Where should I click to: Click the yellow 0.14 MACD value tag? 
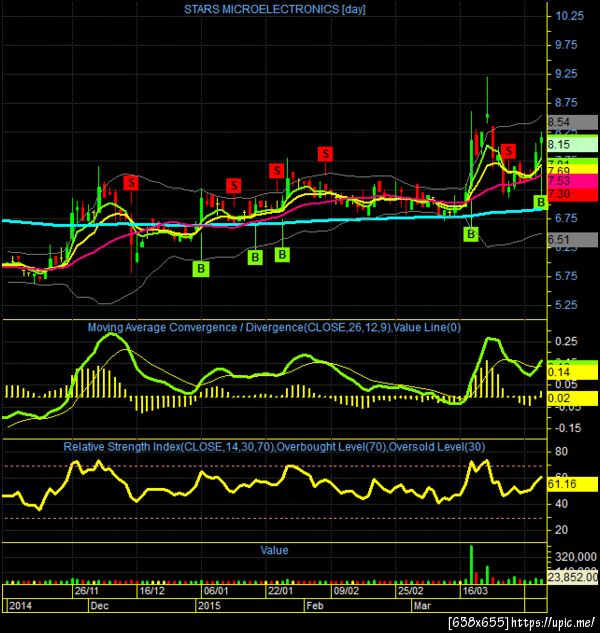(572, 372)
